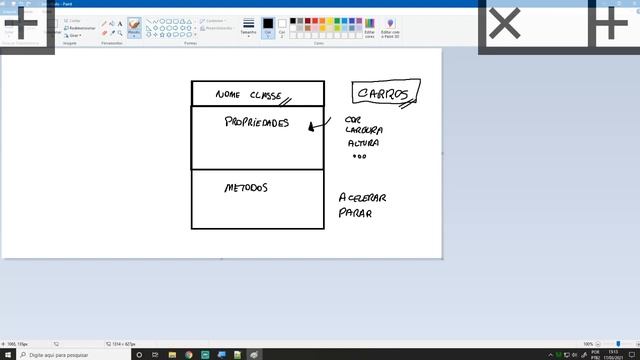Select Cor 1 foreground color box
The height and width of the screenshot is (360, 640).
click(x=268, y=28)
